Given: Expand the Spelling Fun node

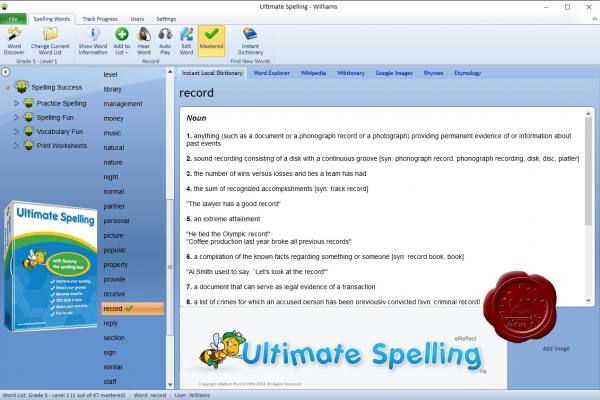Looking at the screenshot, I should click(x=16, y=118).
